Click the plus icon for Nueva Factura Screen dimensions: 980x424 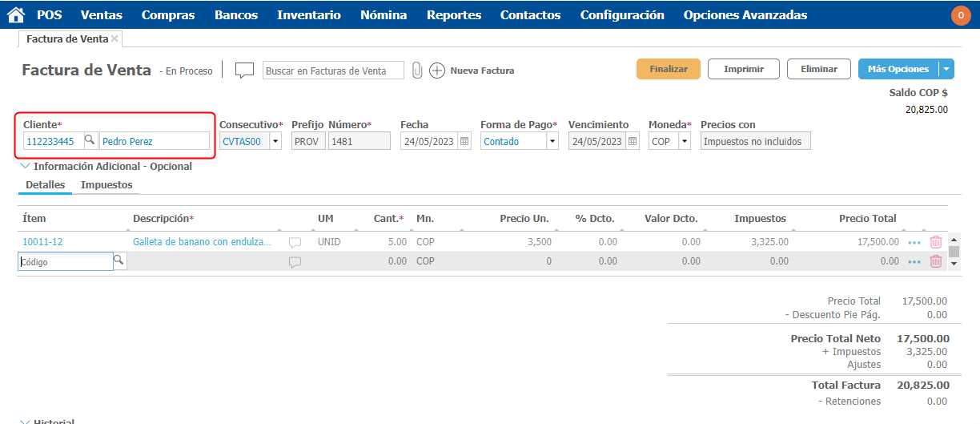coord(437,71)
